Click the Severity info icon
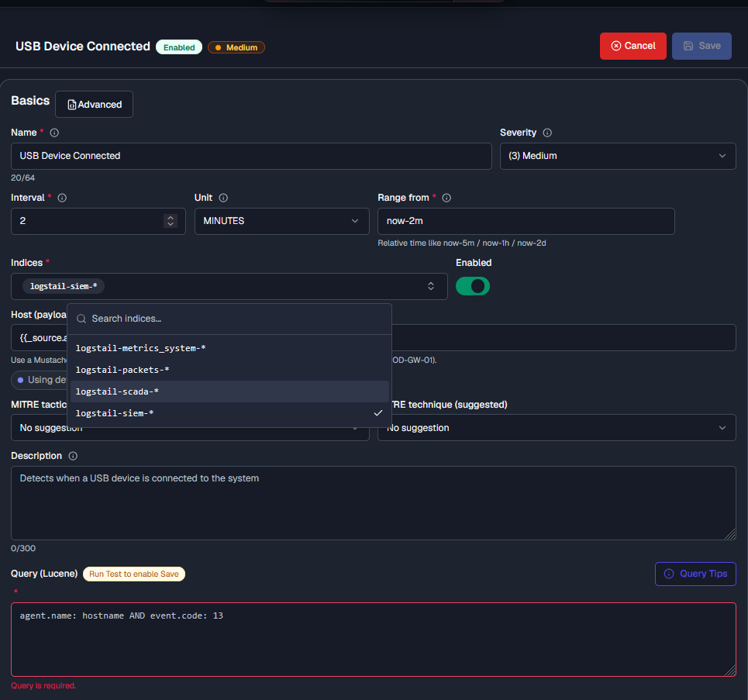748x700 pixels. [547, 133]
